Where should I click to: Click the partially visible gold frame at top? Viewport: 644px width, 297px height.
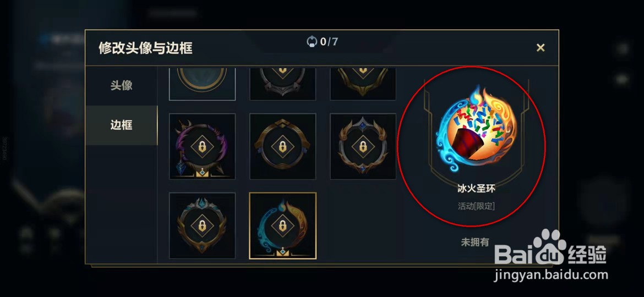pos(363,84)
